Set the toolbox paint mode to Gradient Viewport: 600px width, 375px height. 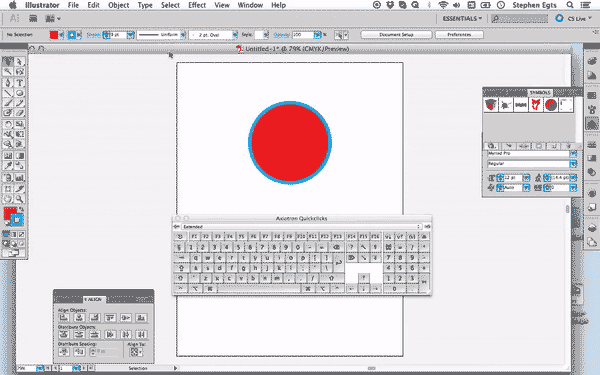click(14, 234)
